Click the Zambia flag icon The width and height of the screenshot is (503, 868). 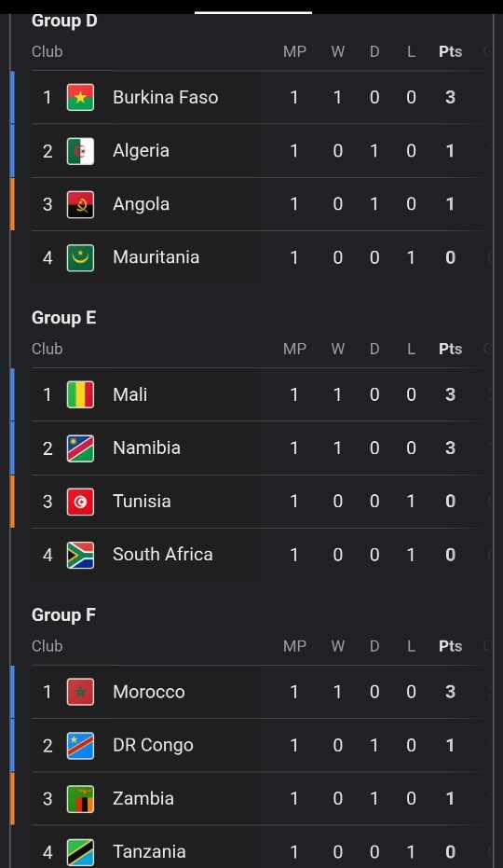80,799
